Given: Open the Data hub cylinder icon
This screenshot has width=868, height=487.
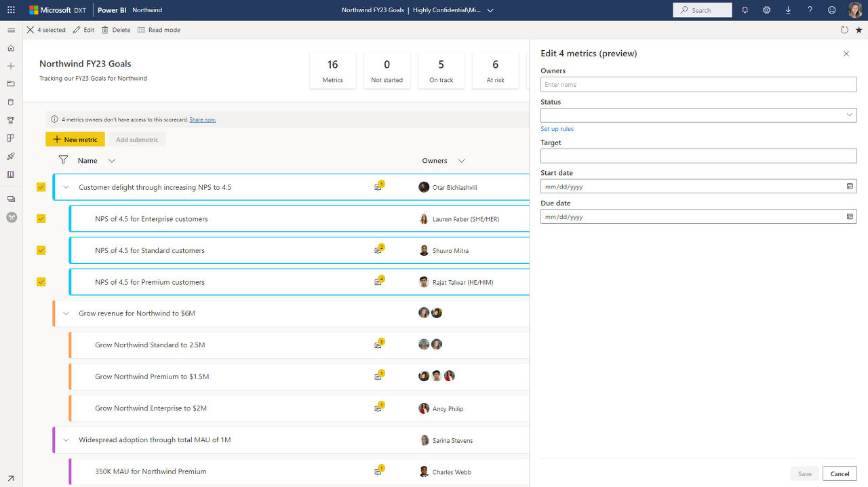Looking at the screenshot, I should tap(11, 102).
